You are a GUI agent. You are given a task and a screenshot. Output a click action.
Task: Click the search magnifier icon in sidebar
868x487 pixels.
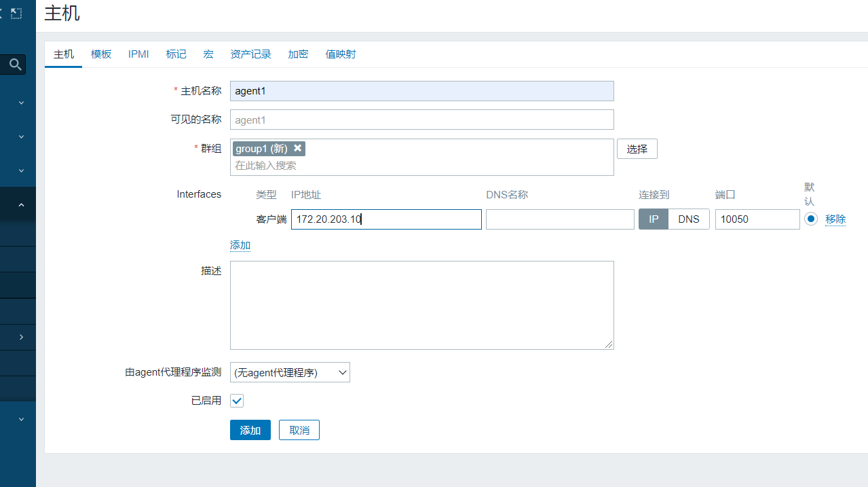coord(14,64)
